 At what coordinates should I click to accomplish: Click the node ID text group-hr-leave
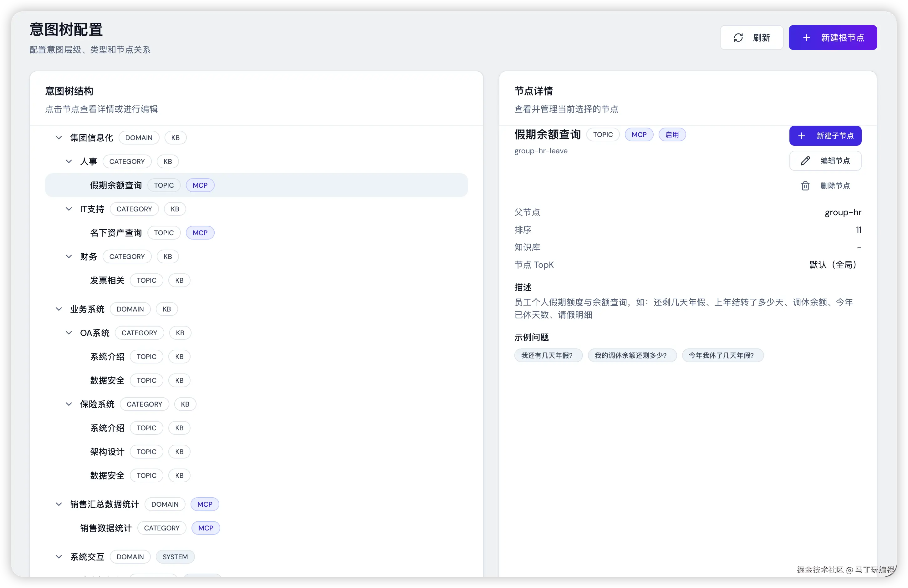pos(541,151)
